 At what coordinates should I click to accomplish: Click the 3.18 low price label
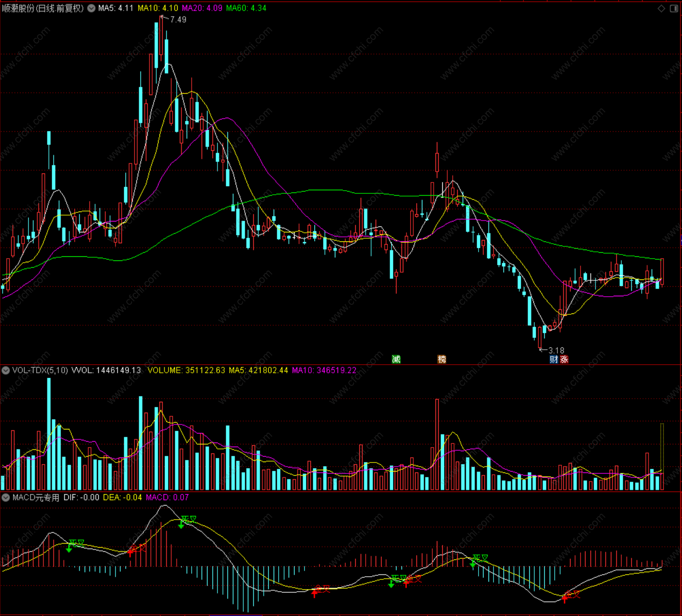click(x=556, y=350)
